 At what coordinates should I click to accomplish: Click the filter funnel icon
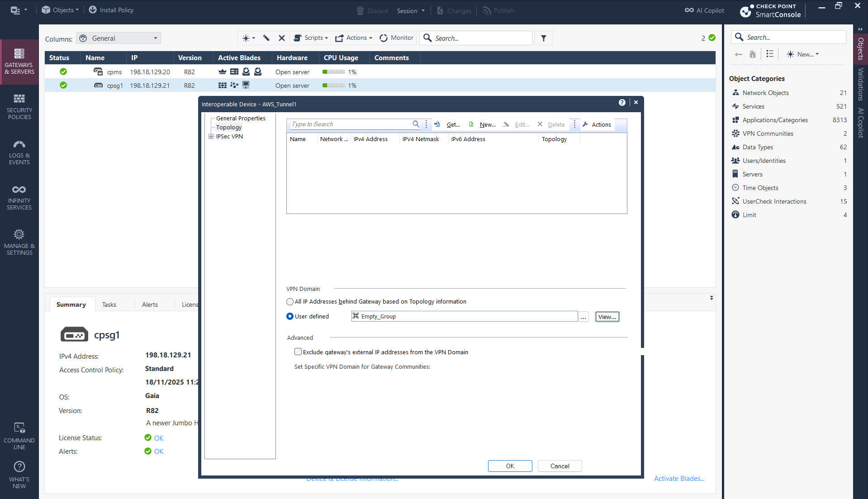(543, 38)
